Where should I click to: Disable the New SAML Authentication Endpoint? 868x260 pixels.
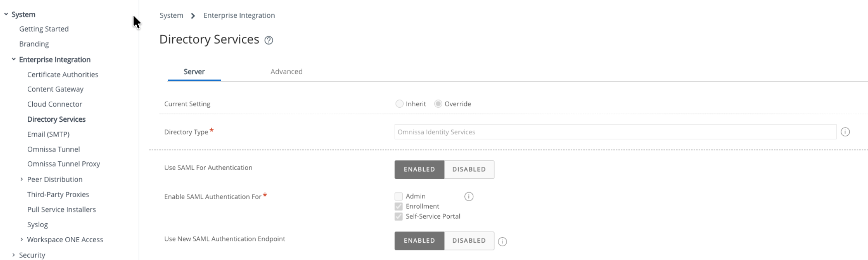468,241
